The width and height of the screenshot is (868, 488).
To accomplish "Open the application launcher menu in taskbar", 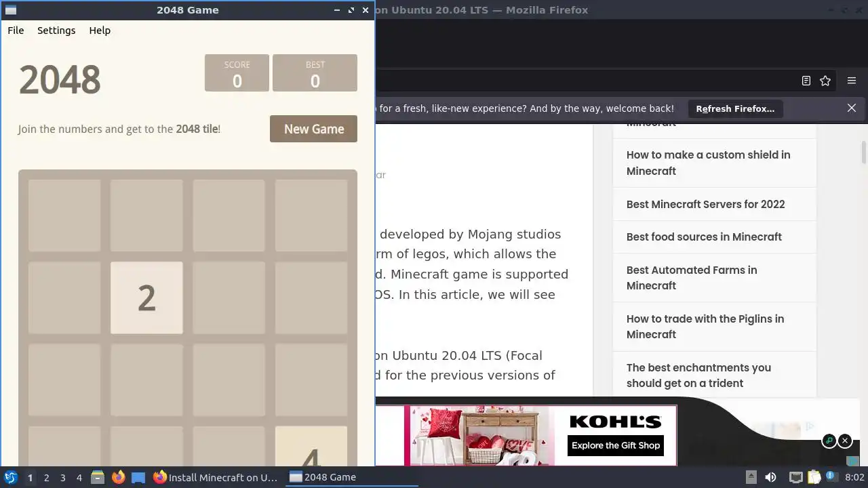I will coord(10,477).
